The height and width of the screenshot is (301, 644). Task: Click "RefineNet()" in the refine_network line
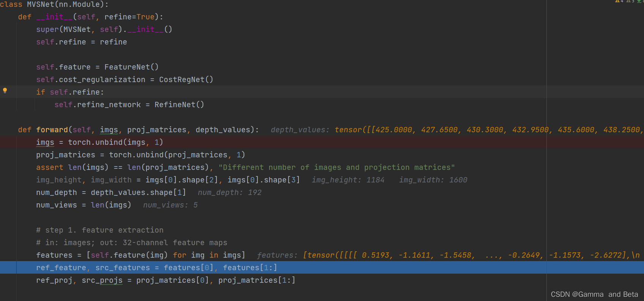(x=179, y=105)
